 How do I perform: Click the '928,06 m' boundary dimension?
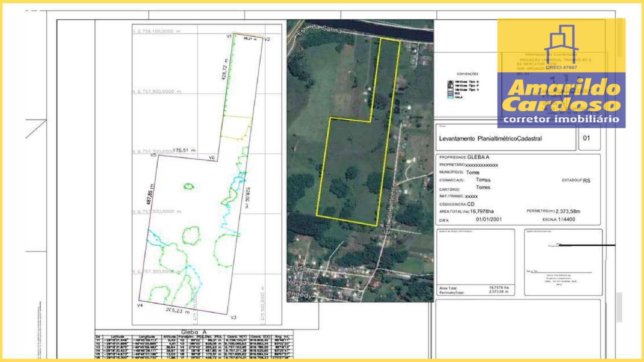pyautogui.click(x=248, y=197)
